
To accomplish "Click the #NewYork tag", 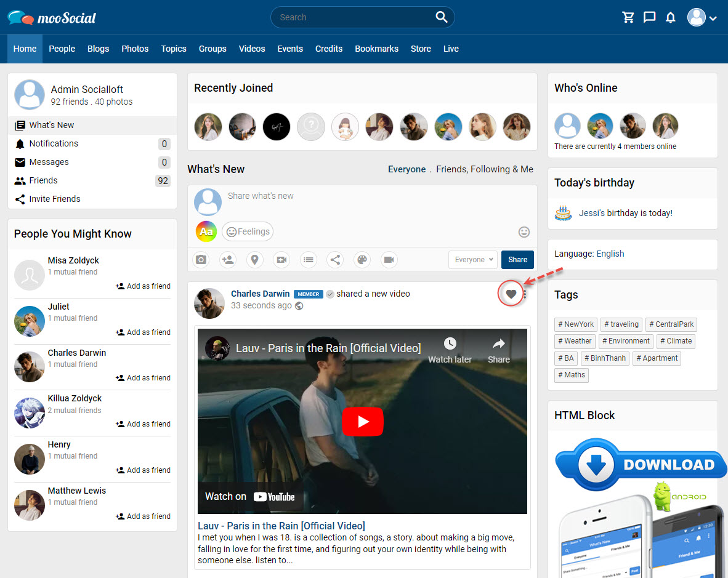I will pos(576,324).
